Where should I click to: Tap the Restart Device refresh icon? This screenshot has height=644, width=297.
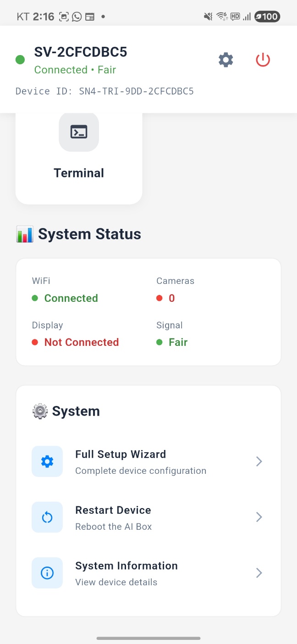pyautogui.click(x=47, y=517)
